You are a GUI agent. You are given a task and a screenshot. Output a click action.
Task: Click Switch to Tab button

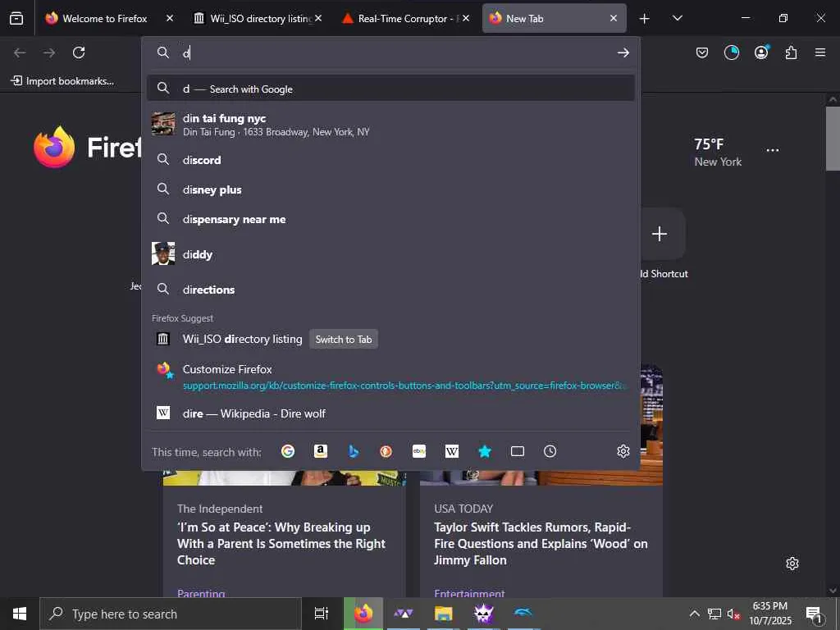tap(344, 339)
